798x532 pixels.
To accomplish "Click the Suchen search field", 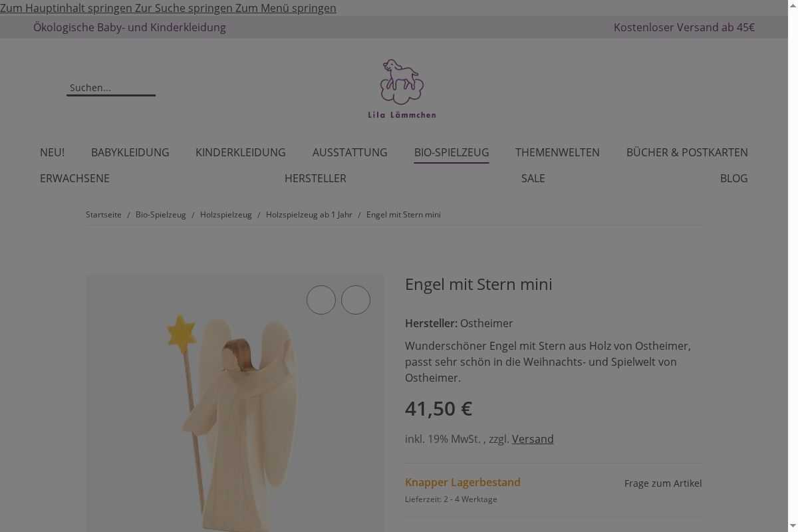I will pyautogui.click(x=110, y=88).
